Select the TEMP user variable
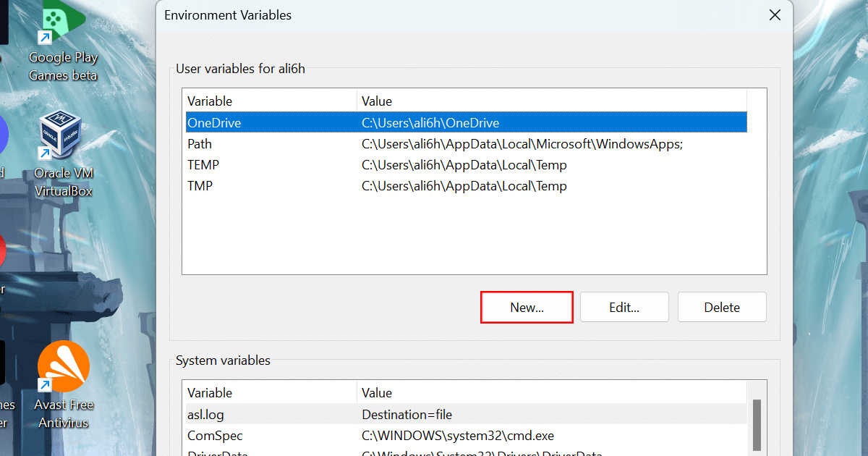Screen dimensions: 868x456 [x=289, y=164]
